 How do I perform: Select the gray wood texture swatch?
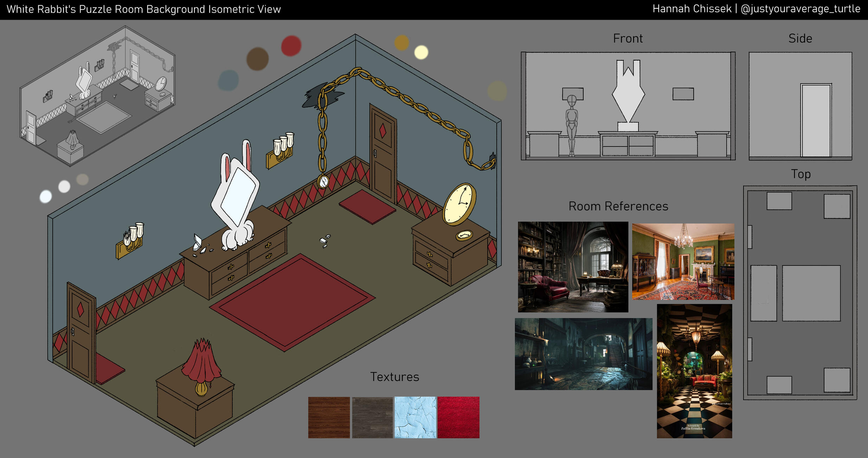(x=372, y=417)
